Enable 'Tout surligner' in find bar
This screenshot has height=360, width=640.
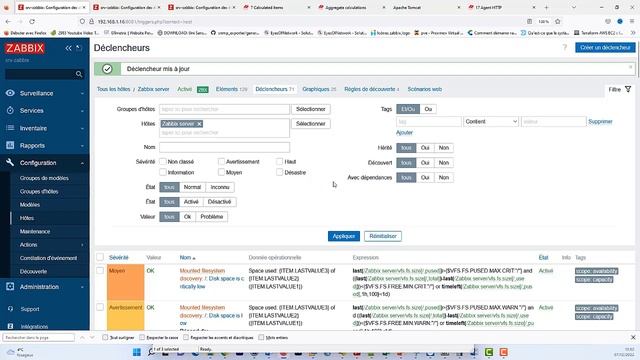click(x=105, y=338)
